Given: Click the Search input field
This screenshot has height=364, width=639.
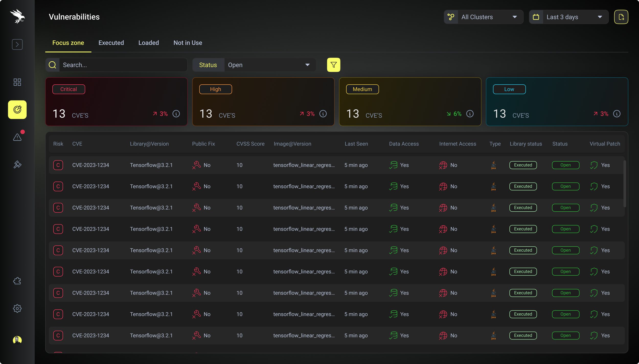Looking at the screenshot, I should coord(123,65).
